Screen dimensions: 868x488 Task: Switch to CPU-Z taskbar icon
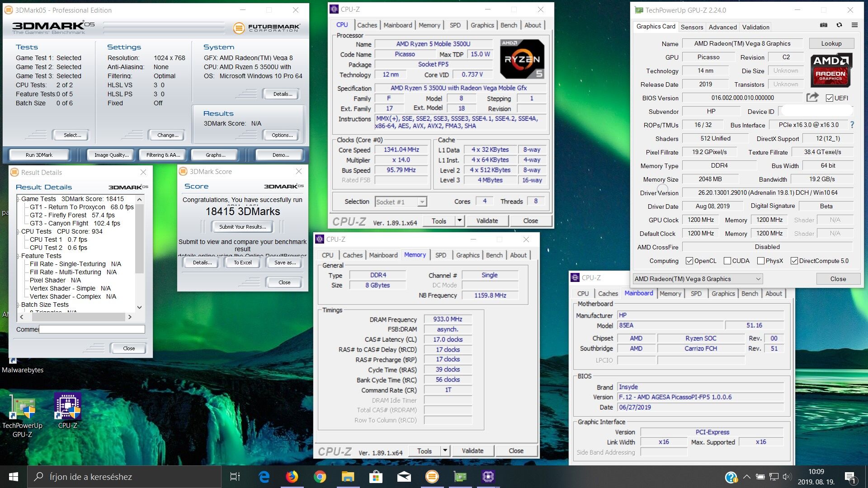[488, 477]
